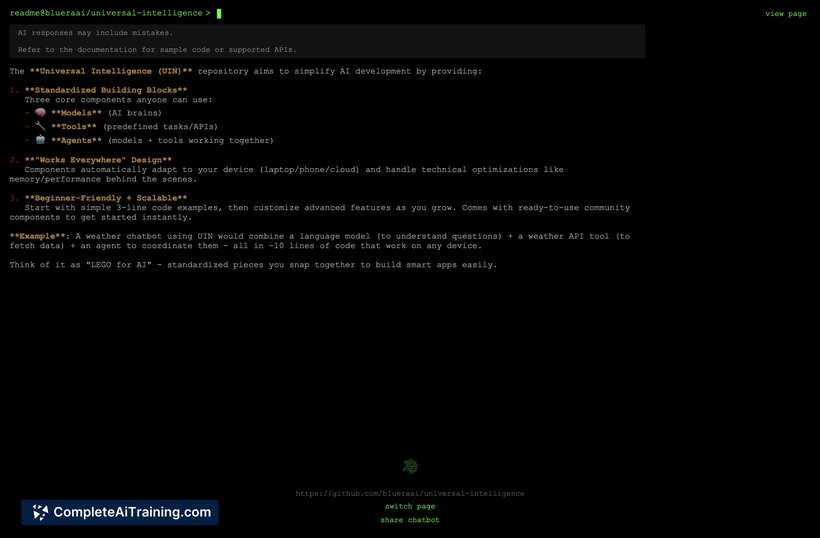820x538 pixels.
Task: Click 'Three core components anyone can use:' line
Action: click(x=118, y=99)
